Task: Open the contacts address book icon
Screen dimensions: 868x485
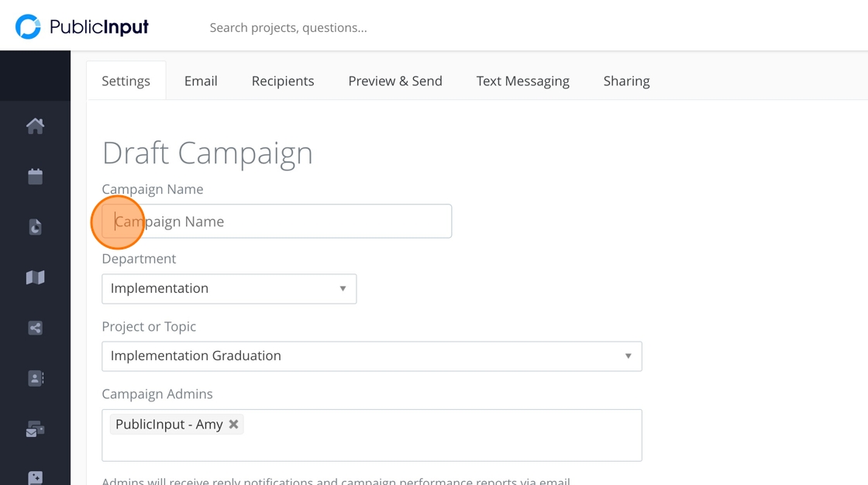Action: (35, 378)
